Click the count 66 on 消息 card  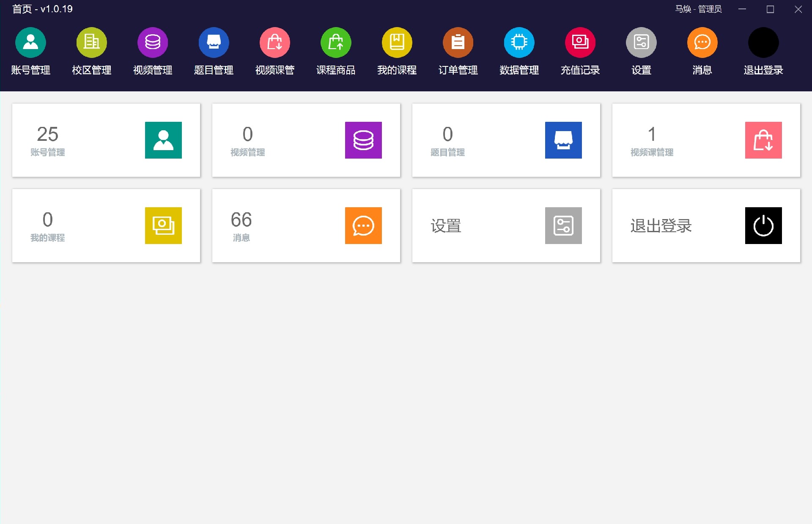[x=241, y=219]
